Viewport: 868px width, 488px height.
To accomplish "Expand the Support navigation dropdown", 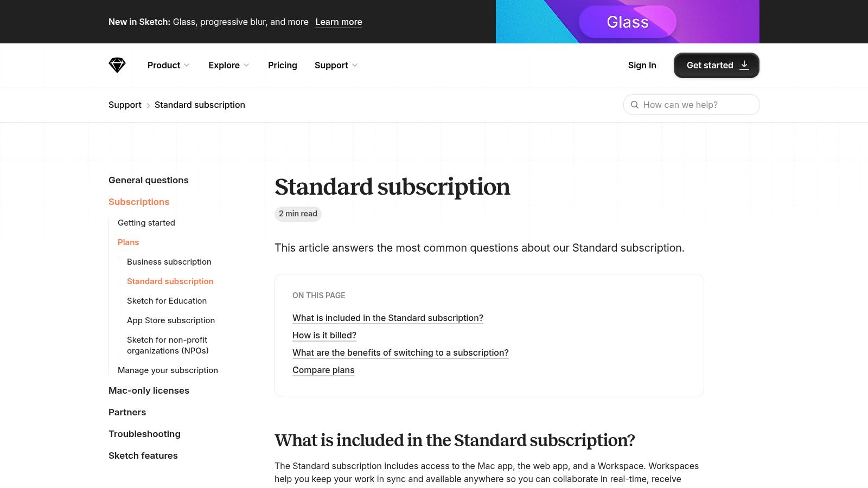I will point(336,65).
